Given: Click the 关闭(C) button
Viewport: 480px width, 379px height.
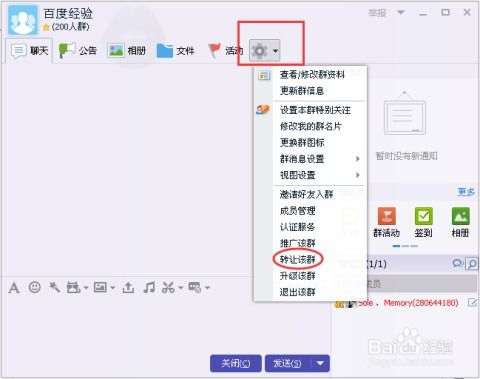Looking at the screenshot, I should point(236,363).
